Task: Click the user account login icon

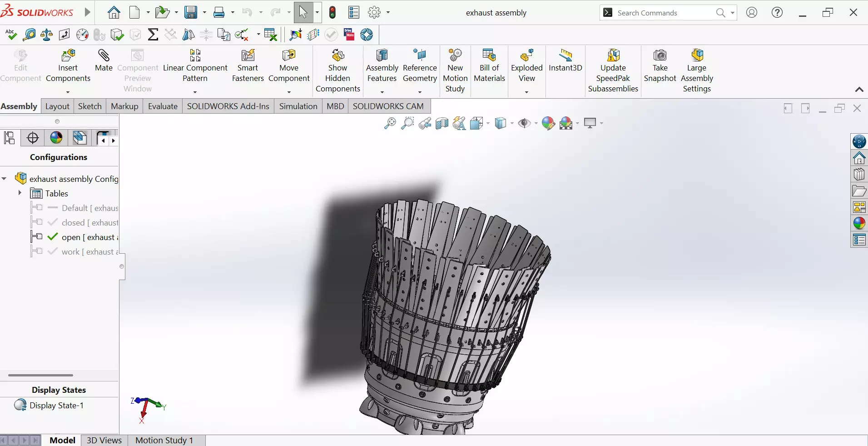Action: click(x=752, y=13)
